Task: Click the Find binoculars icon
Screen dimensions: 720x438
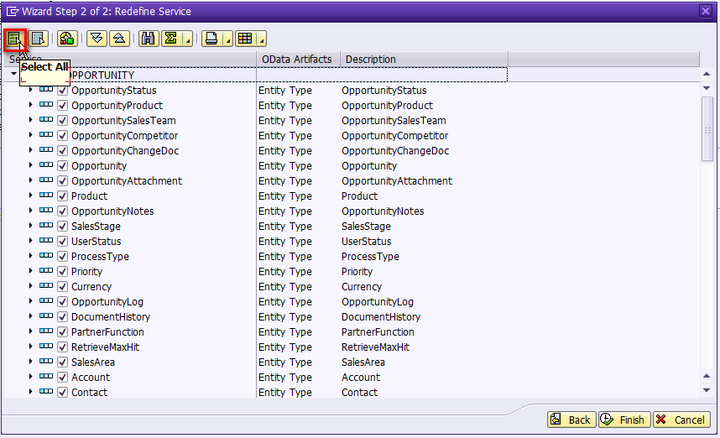Action: point(148,39)
